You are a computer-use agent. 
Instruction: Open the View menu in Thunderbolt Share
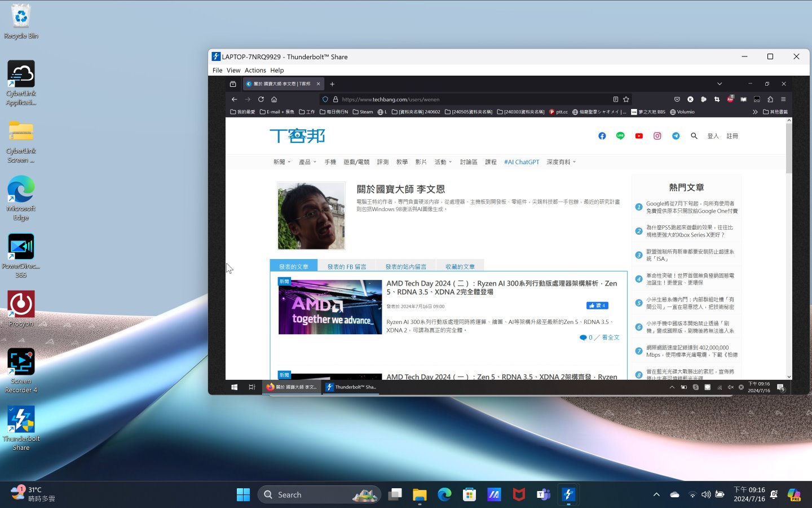pyautogui.click(x=233, y=71)
